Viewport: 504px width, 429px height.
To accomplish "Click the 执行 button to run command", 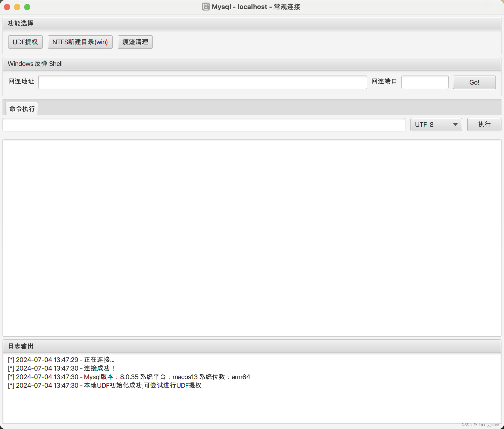I will [x=484, y=125].
